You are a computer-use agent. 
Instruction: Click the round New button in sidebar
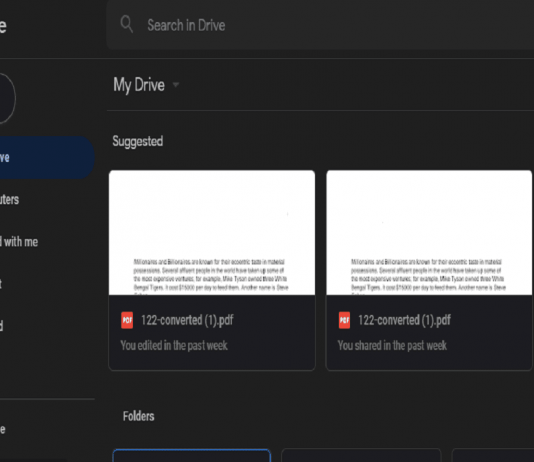coord(7,98)
